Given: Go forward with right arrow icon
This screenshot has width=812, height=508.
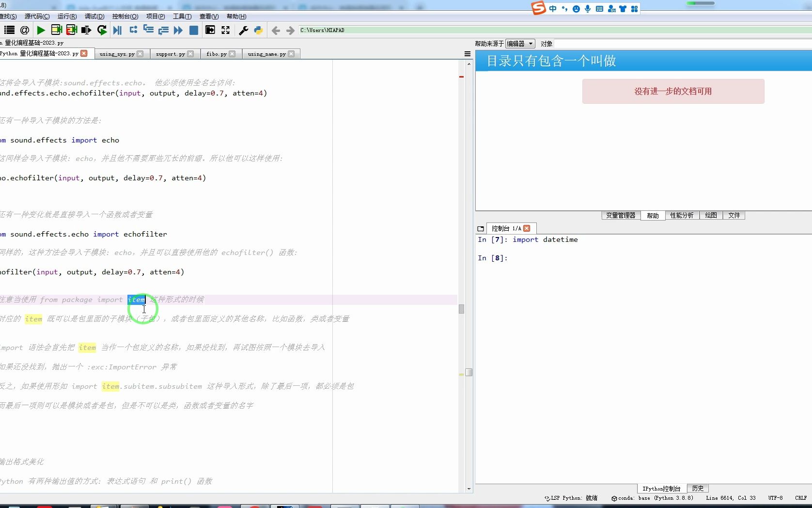Looking at the screenshot, I should pos(290,31).
